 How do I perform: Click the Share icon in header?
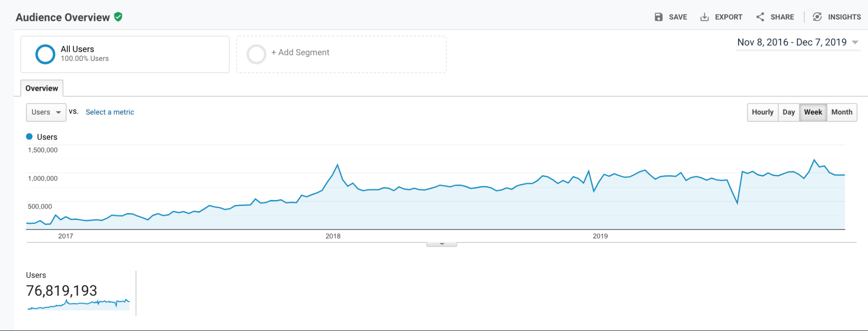tap(760, 17)
